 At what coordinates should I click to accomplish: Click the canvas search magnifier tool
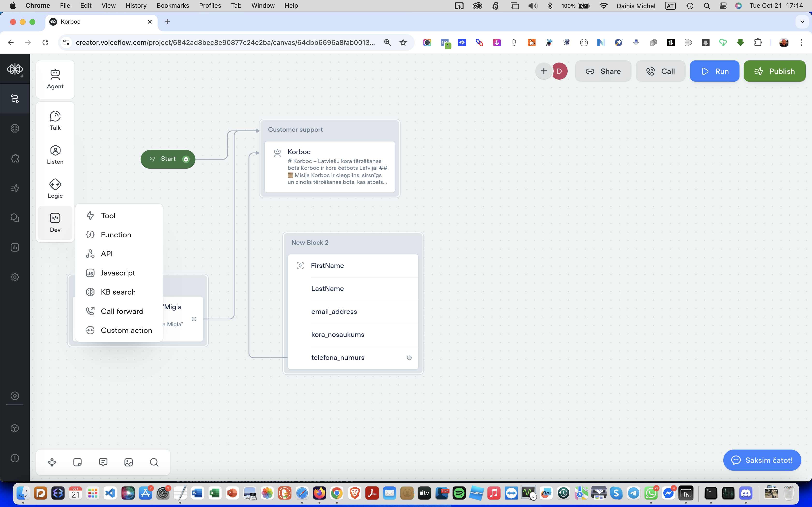[x=154, y=462]
